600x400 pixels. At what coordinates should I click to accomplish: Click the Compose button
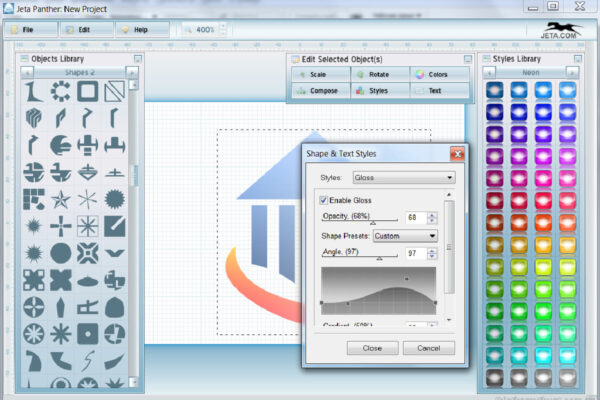[x=318, y=91]
